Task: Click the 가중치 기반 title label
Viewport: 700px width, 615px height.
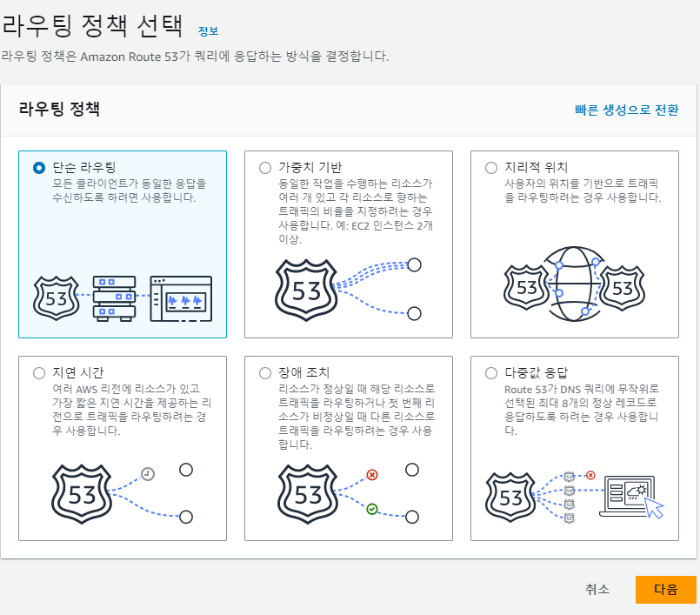Action: click(310, 168)
